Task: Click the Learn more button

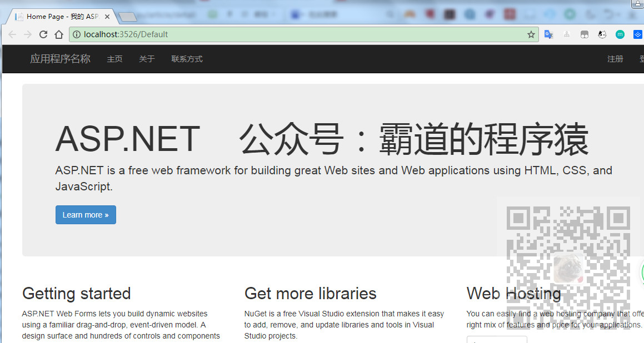Action: pyautogui.click(x=86, y=215)
